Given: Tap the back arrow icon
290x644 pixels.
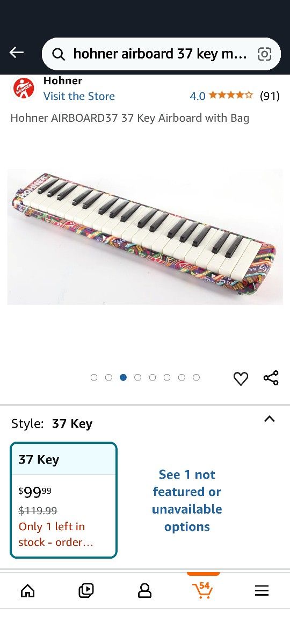Looking at the screenshot, I should (17, 53).
